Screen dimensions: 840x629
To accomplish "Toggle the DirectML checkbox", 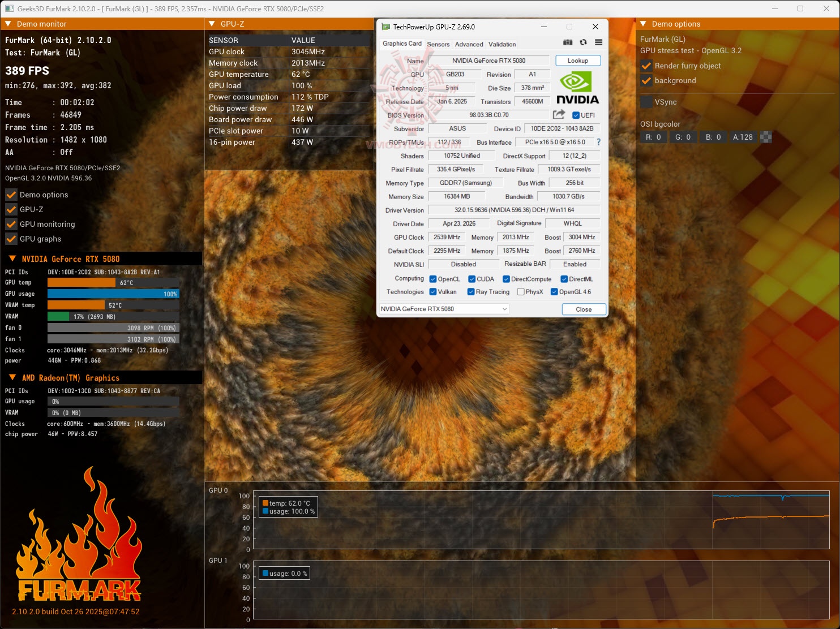I will [x=564, y=279].
